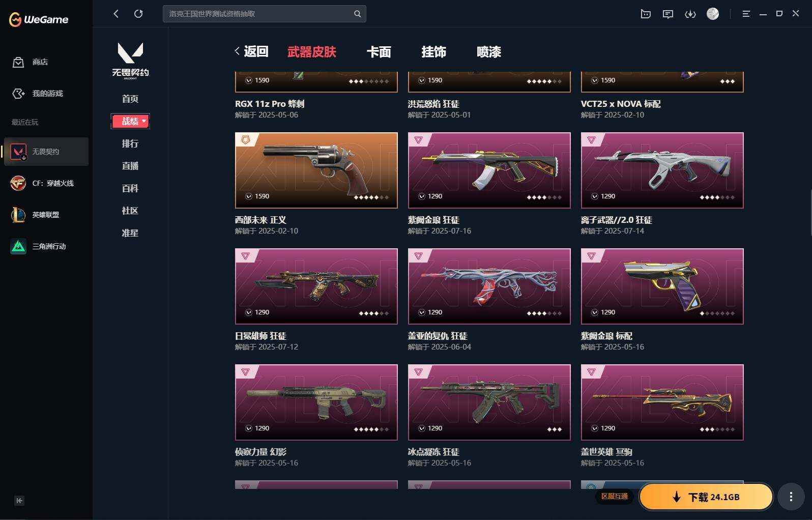Click the user avatar icon
Screen dimensions: 812x520
(713, 14)
